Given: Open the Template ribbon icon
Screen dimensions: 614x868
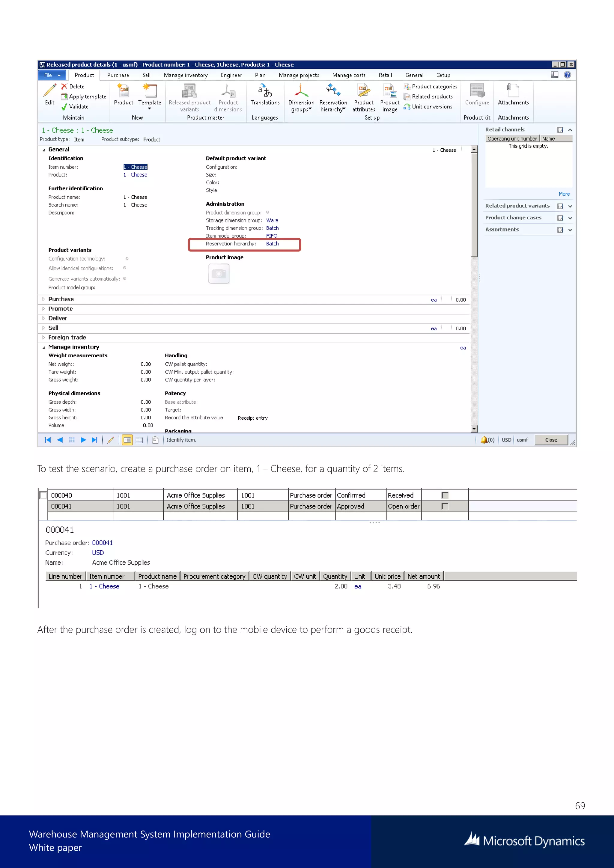Looking at the screenshot, I should coord(150,90).
